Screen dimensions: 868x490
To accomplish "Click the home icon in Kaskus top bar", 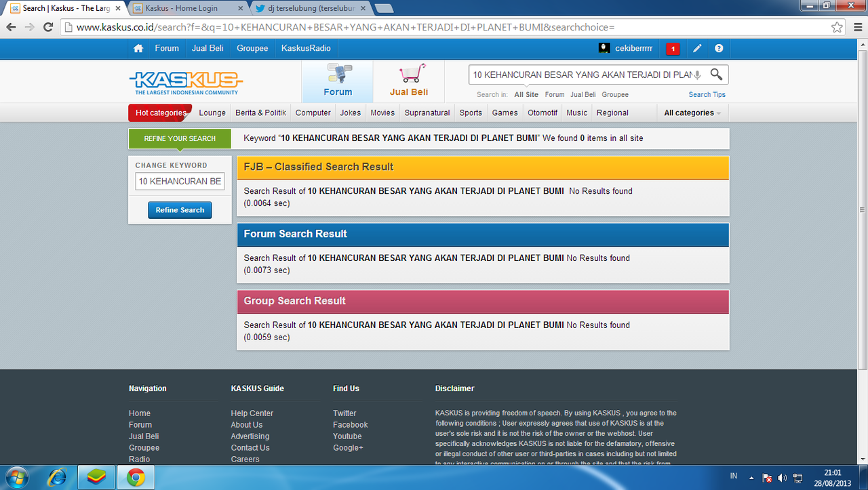I will pos(138,49).
